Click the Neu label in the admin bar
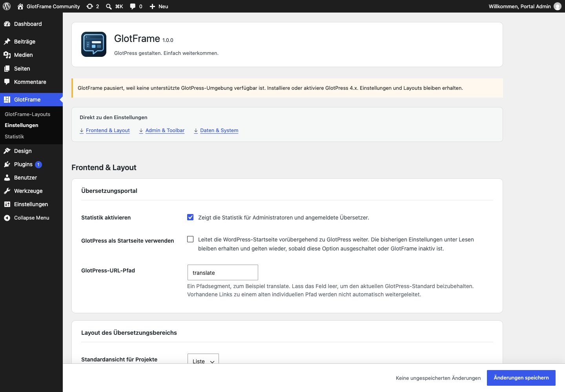 [163, 6]
